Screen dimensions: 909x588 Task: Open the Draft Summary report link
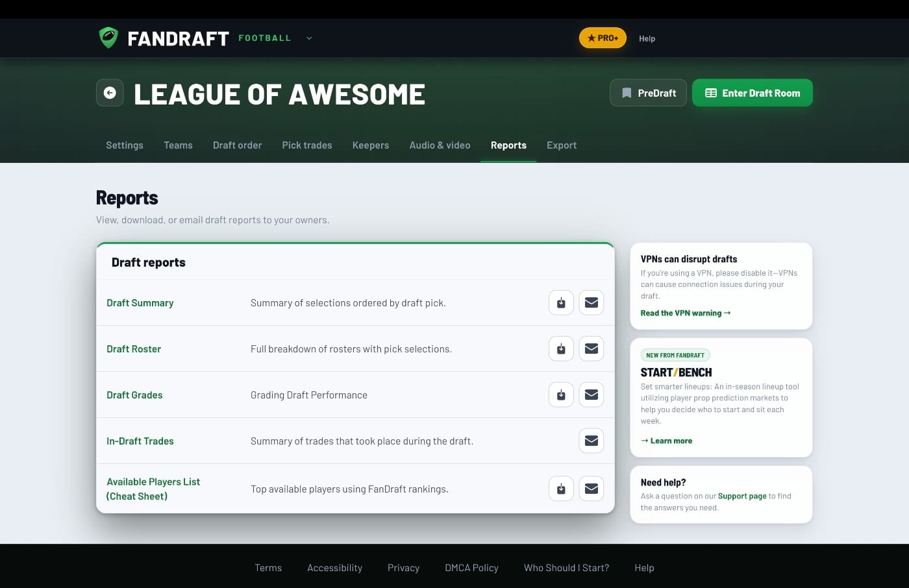pos(140,303)
